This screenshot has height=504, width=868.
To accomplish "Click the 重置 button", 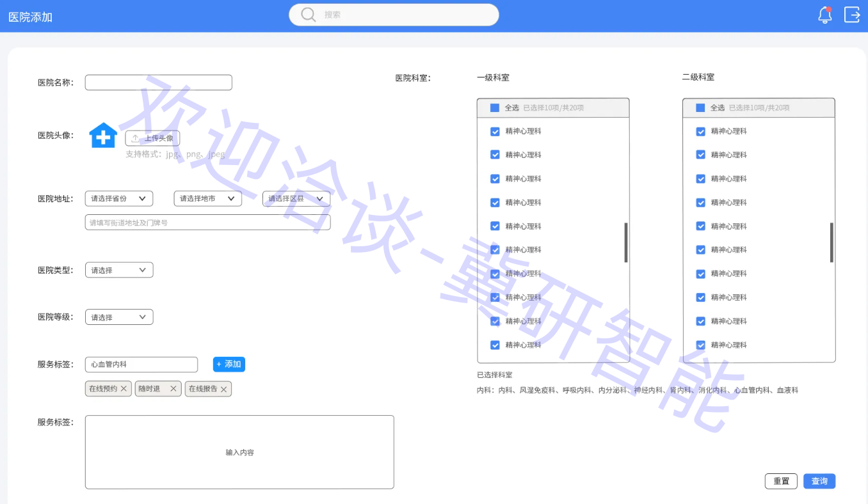I will point(781,481).
